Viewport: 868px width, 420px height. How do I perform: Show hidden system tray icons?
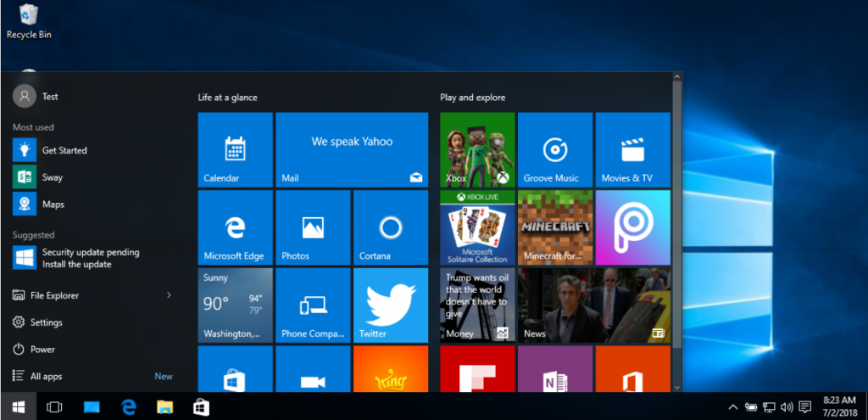[733, 407]
